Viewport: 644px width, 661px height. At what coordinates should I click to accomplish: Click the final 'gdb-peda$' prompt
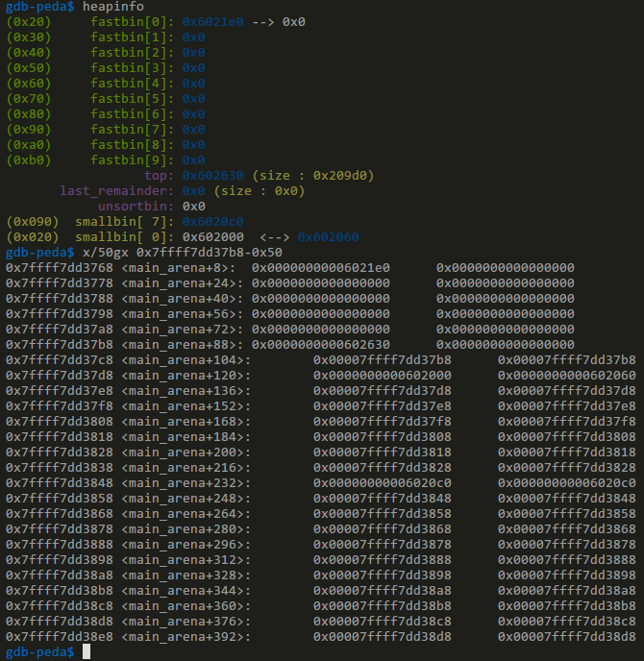[x=40, y=652]
